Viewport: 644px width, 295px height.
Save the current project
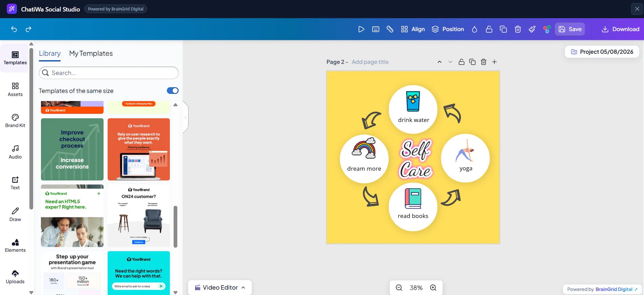[570, 29]
